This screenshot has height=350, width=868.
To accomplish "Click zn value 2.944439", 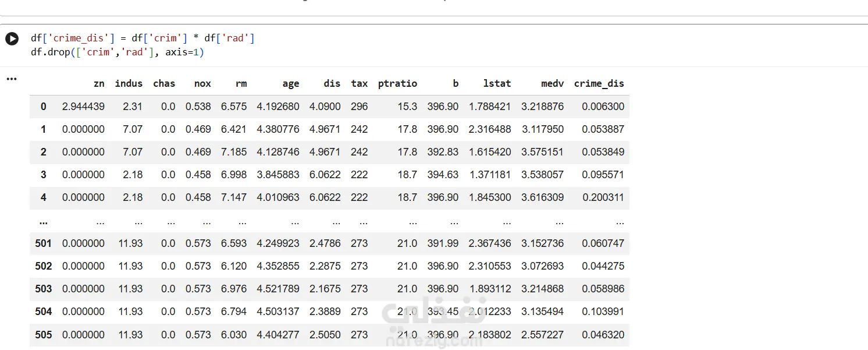I will click(83, 107).
